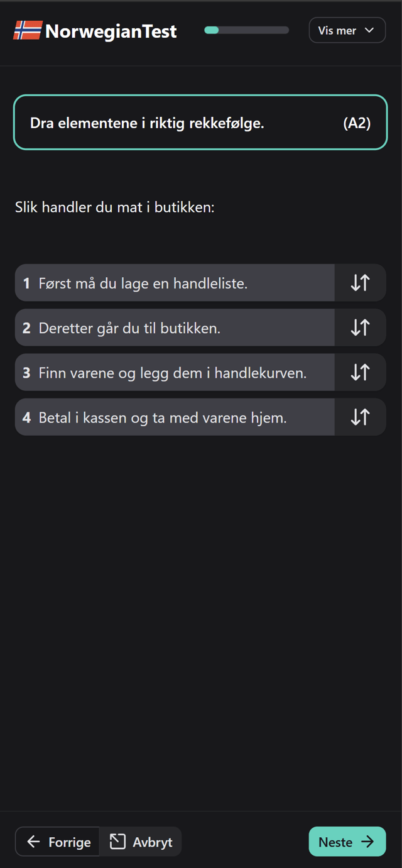Click the test progress bar

point(247,30)
